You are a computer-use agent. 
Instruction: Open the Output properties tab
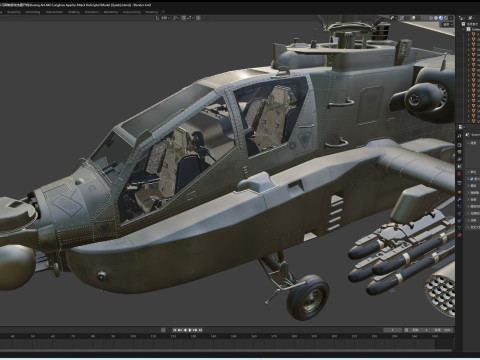click(459, 152)
